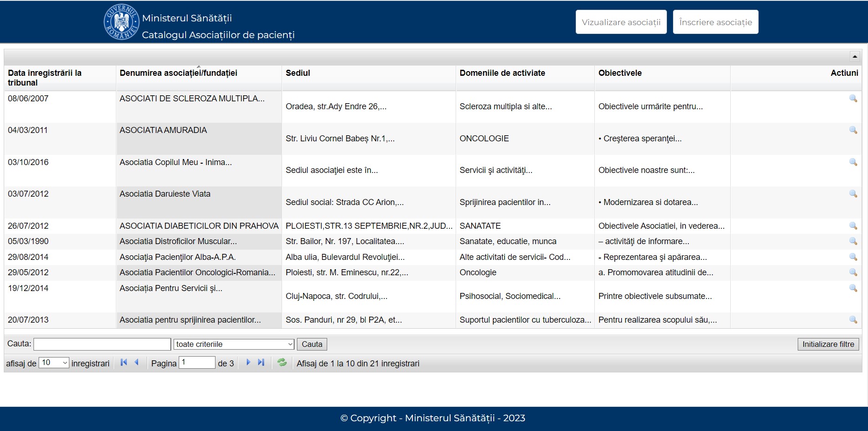Collapse the table using the top-right arrow

[855, 56]
